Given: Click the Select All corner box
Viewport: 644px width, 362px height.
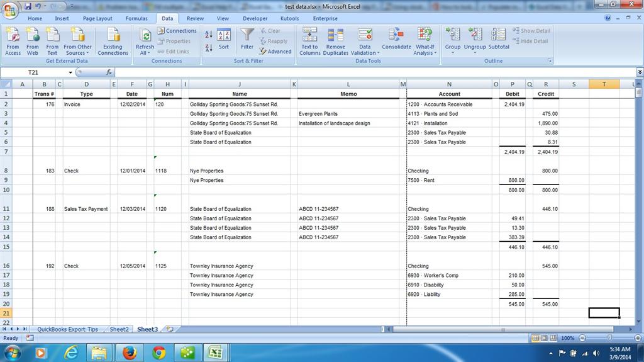Looking at the screenshot, I should (6, 84).
